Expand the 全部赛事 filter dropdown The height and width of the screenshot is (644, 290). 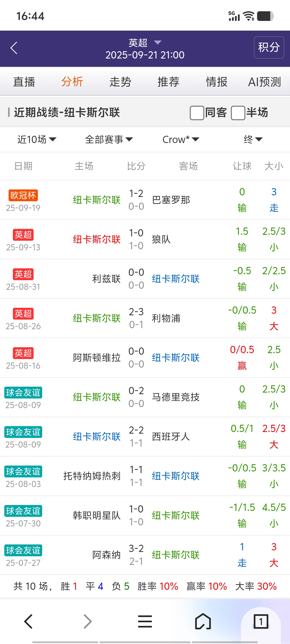pyautogui.click(x=109, y=140)
